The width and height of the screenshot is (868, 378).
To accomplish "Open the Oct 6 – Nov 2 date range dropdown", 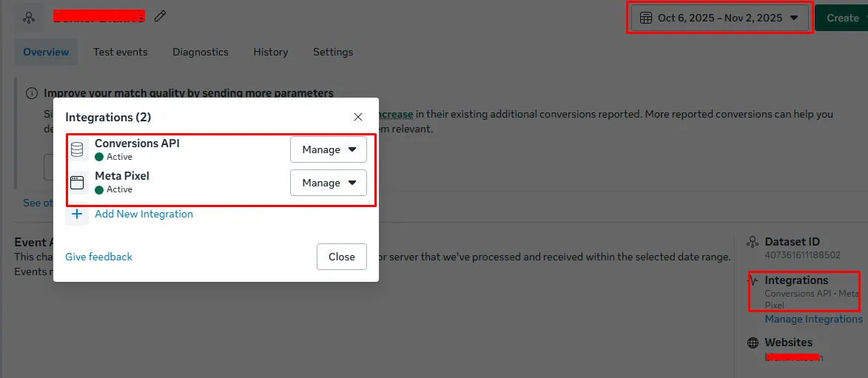I will click(719, 18).
